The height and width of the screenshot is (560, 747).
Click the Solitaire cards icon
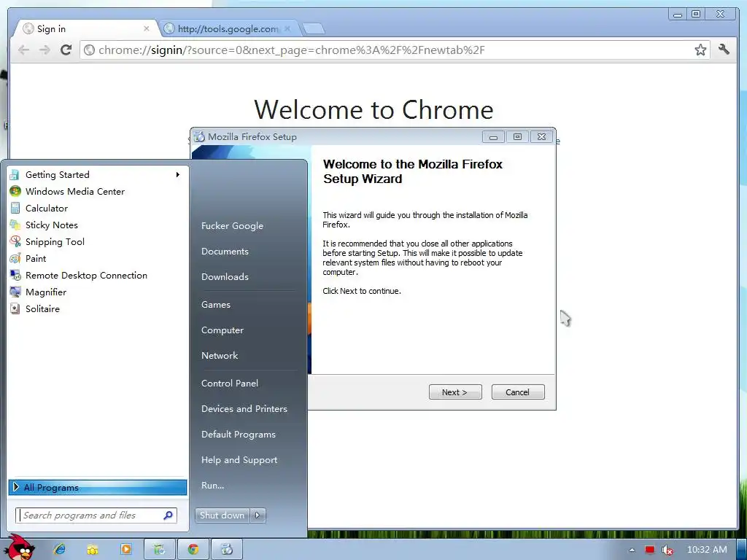(x=15, y=309)
